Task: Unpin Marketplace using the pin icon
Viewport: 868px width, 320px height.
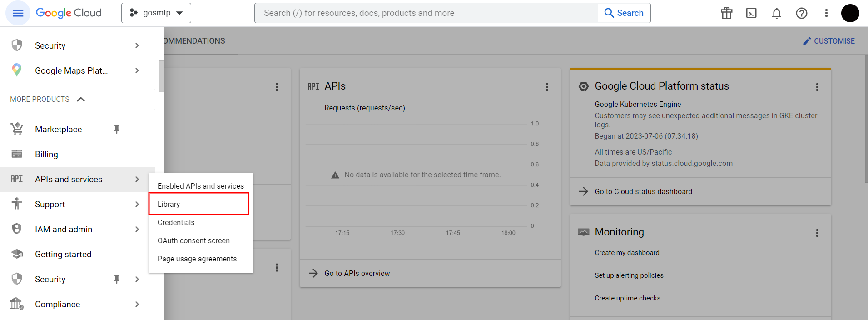Action: click(117, 129)
